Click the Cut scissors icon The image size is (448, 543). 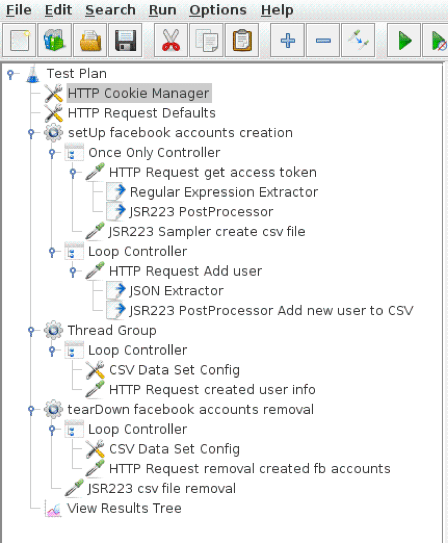171,41
